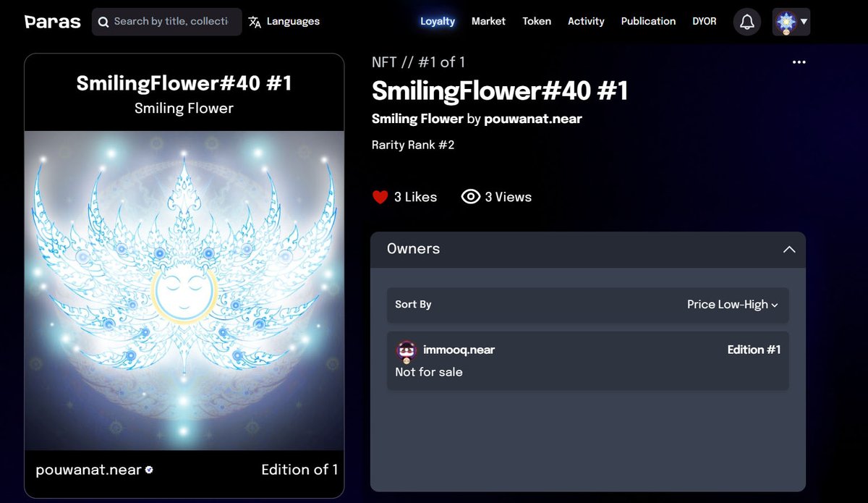Viewport: 868px width, 503px height.
Task: Select the Loyalty navigation item
Action: coord(438,21)
